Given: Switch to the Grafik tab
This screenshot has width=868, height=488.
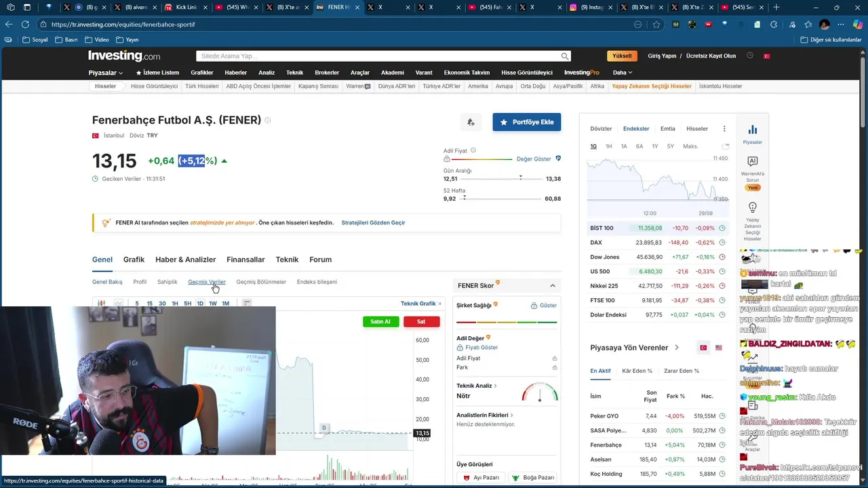Looking at the screenshot, I should pyautogui.click(x=134, y=260).
